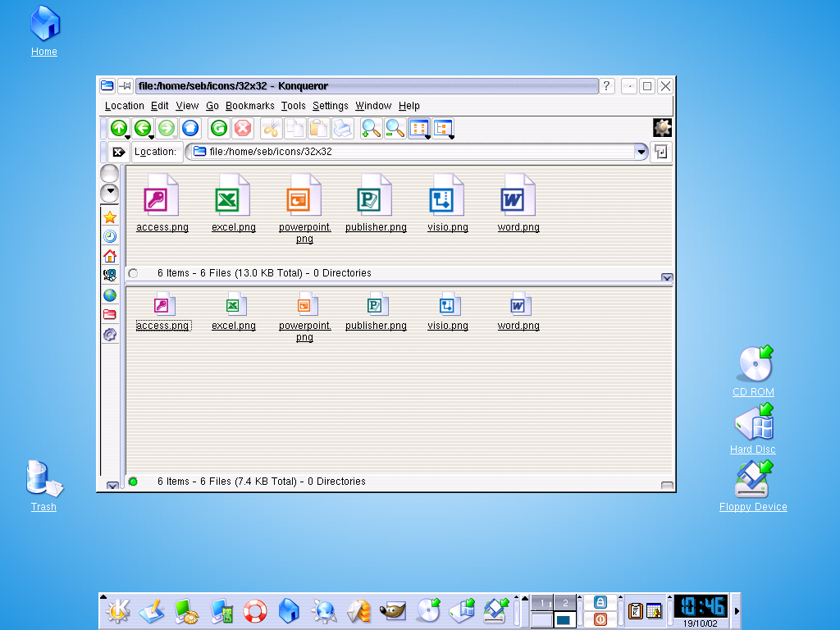Go up one directory level
The height and width of the screenshot is (630, 840).
pyautogui.click(x=119, y=129)
